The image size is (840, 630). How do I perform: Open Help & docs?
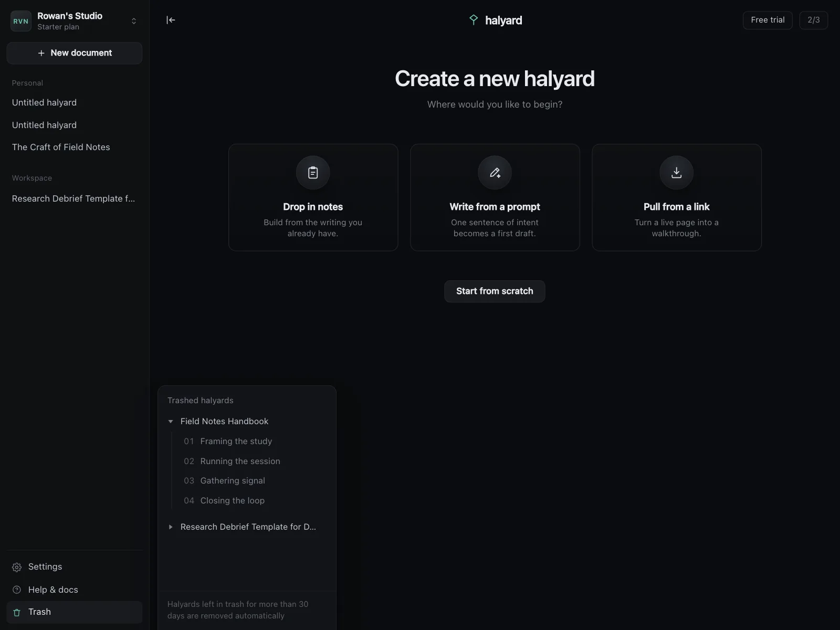74,590
